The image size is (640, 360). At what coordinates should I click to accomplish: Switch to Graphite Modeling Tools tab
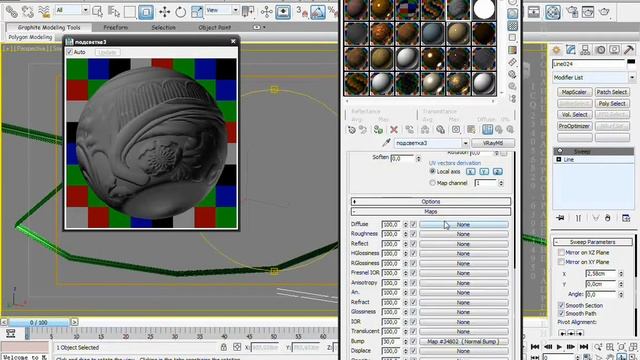pos(49,27)
